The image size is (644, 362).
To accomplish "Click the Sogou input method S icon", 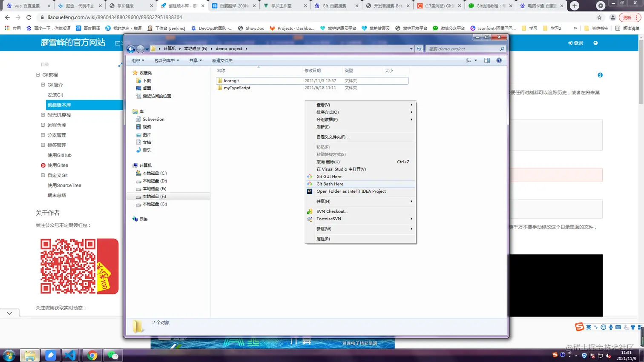I will point(579,327).
